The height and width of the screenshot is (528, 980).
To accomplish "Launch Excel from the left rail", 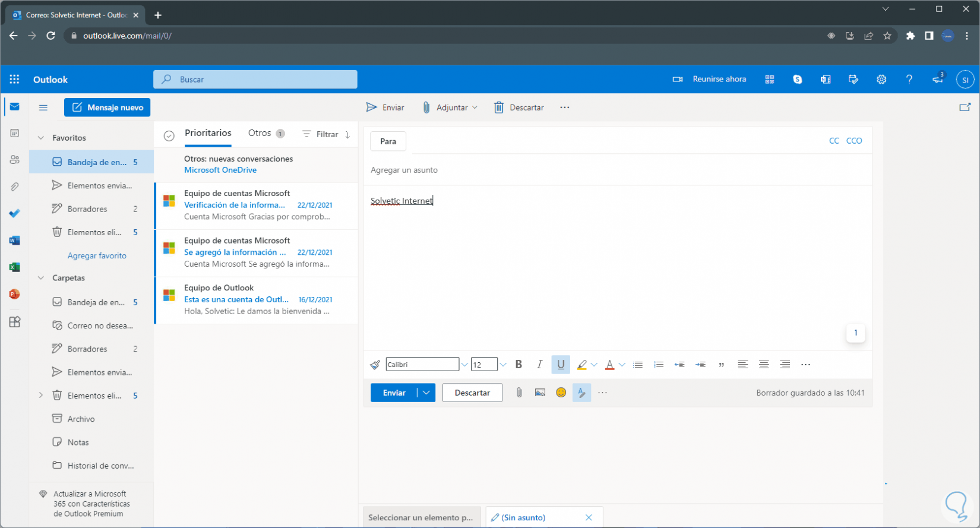I will (x=15, y=267).
